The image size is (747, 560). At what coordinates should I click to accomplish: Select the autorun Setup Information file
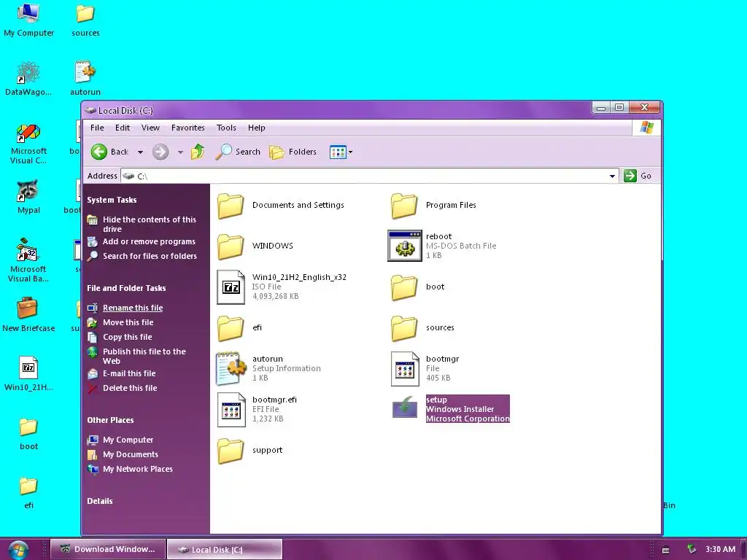[x=231, y=368]
